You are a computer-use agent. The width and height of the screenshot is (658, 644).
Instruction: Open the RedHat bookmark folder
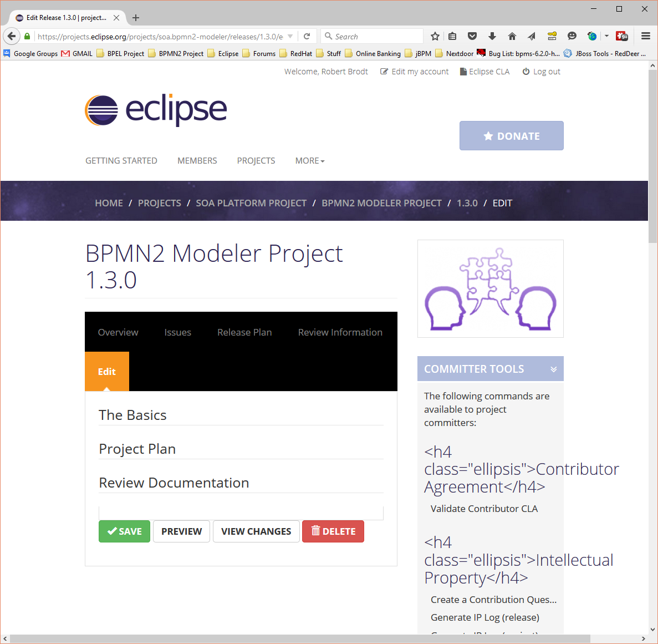pyautogui.click(x=296, y=54)
